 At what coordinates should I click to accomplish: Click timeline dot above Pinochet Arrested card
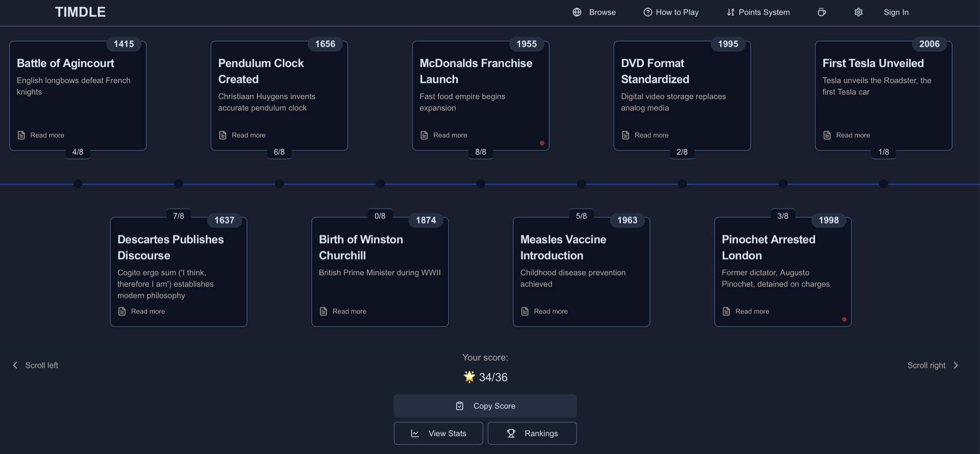pos(783,184)
